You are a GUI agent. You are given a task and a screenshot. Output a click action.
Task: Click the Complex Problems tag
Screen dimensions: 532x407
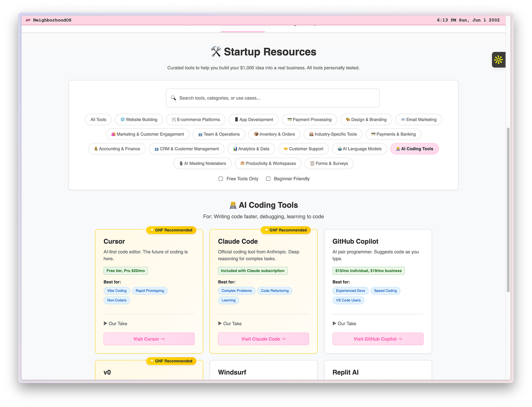[237, 291]
